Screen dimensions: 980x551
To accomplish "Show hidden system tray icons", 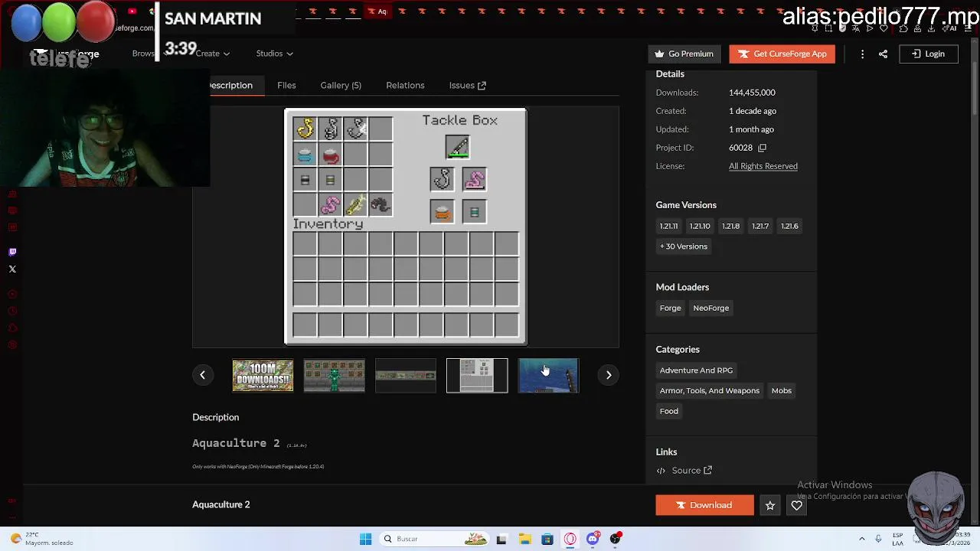I will [x=862, y=539].
